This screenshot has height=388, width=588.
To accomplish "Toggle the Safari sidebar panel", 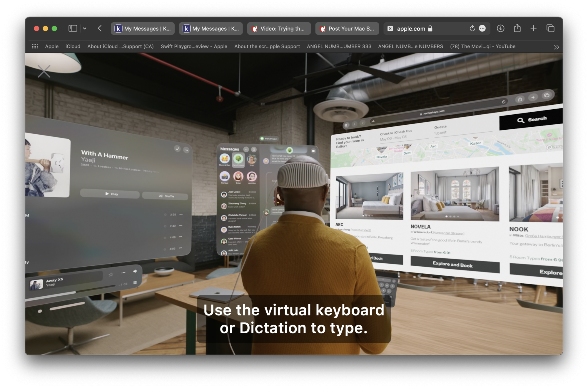I will [x=73, y=29].
